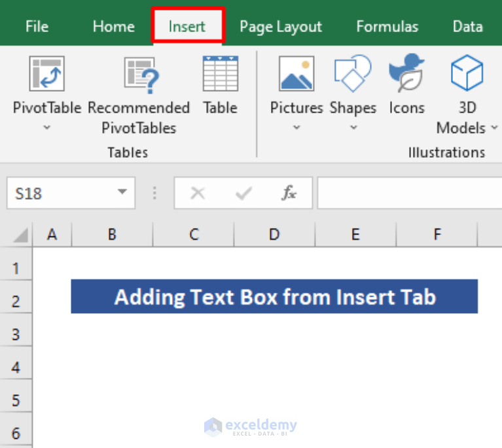502x448 pixels.
Task: Click the Icons button
Action: click(x=406, y=73)
